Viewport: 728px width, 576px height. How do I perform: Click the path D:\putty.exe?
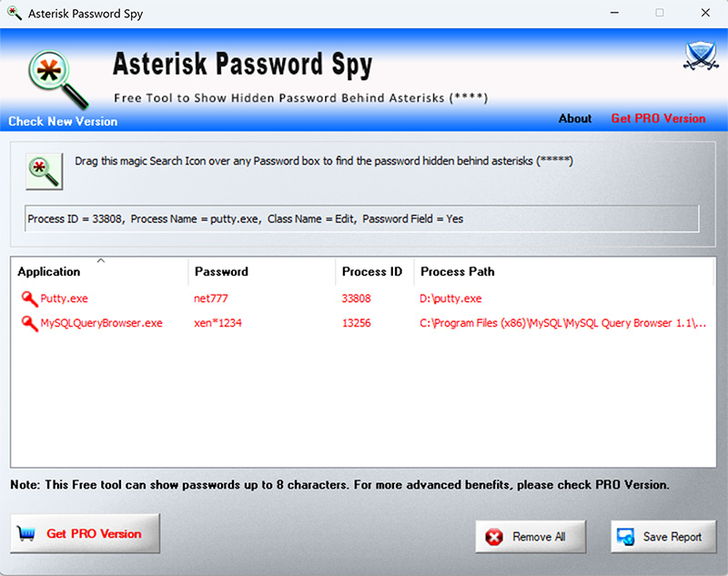450,298
